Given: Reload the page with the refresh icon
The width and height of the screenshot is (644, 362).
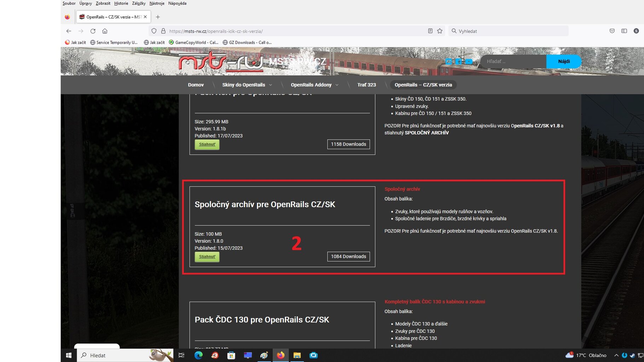Looking at the screenshot, I should tap(93, 31).
